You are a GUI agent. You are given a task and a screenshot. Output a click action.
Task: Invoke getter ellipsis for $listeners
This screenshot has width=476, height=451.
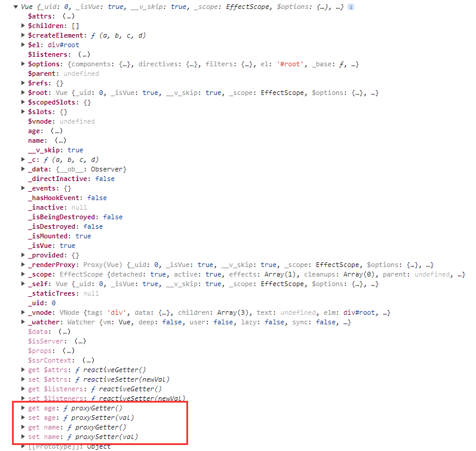[x=84, y=54]
